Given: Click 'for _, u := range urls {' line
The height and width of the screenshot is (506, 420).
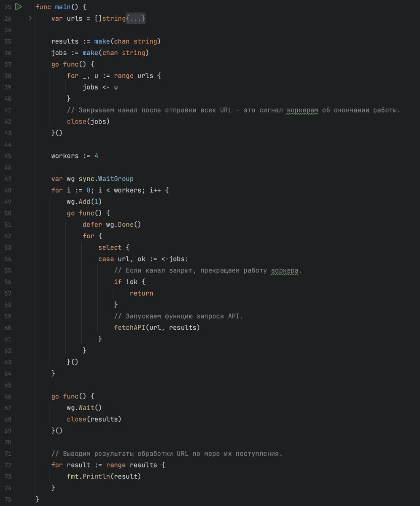Looking at the screenshot, I should click(x=114, y=76).
